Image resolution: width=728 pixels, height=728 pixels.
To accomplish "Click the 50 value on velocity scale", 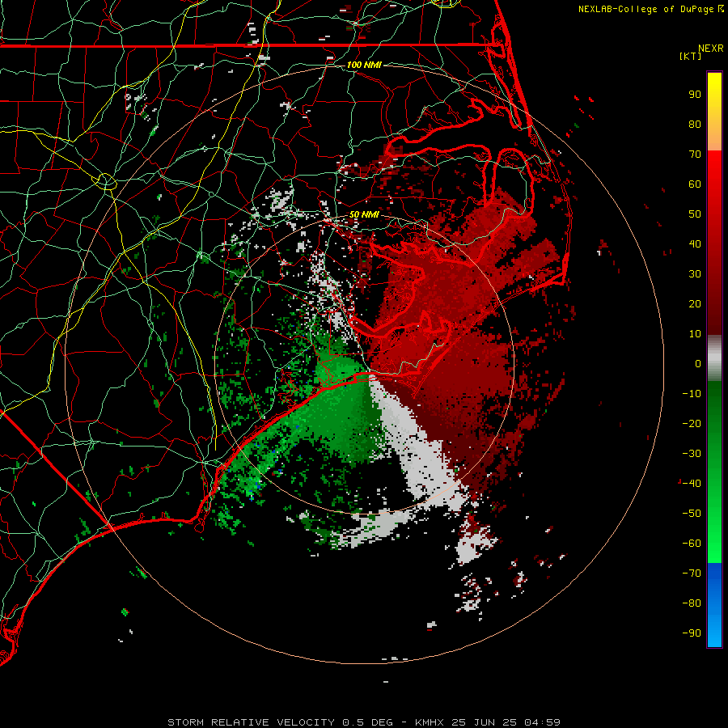I will pyautogui.click(x=695, y=214).
